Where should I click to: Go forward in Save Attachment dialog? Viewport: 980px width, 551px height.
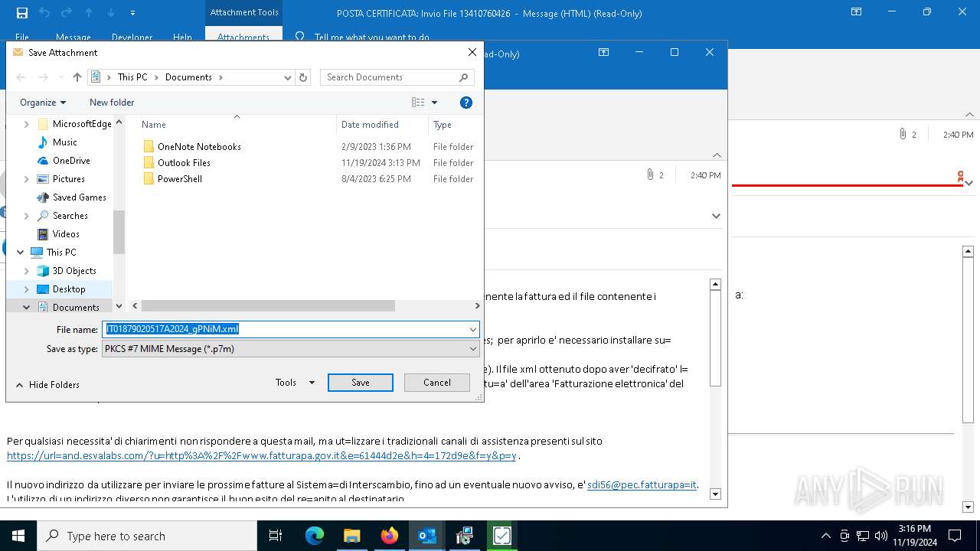(x=44, y=77)
